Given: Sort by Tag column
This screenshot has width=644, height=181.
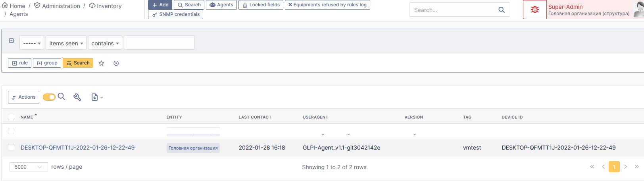Looking at the screenshot, I should [x=467, y=117].
